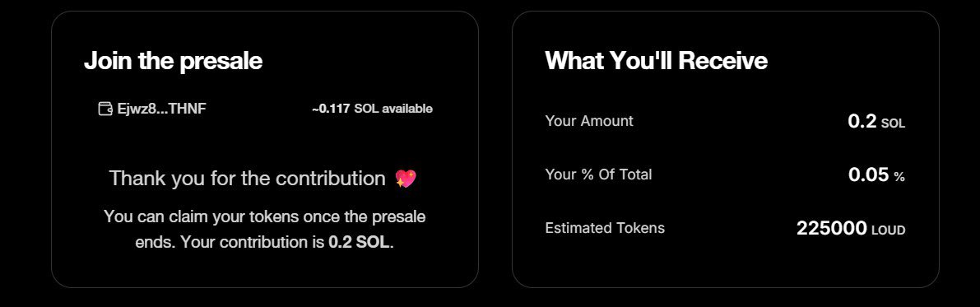Click the sparkling heart emoji
The image size is (980, 307).
pyautogui.click(x=406, y=179)
